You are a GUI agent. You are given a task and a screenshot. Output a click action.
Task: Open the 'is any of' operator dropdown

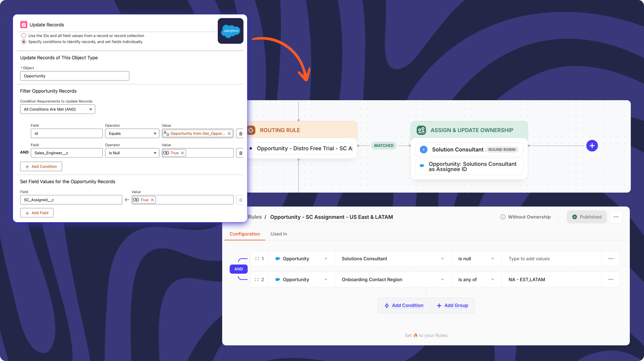(477, 280)
